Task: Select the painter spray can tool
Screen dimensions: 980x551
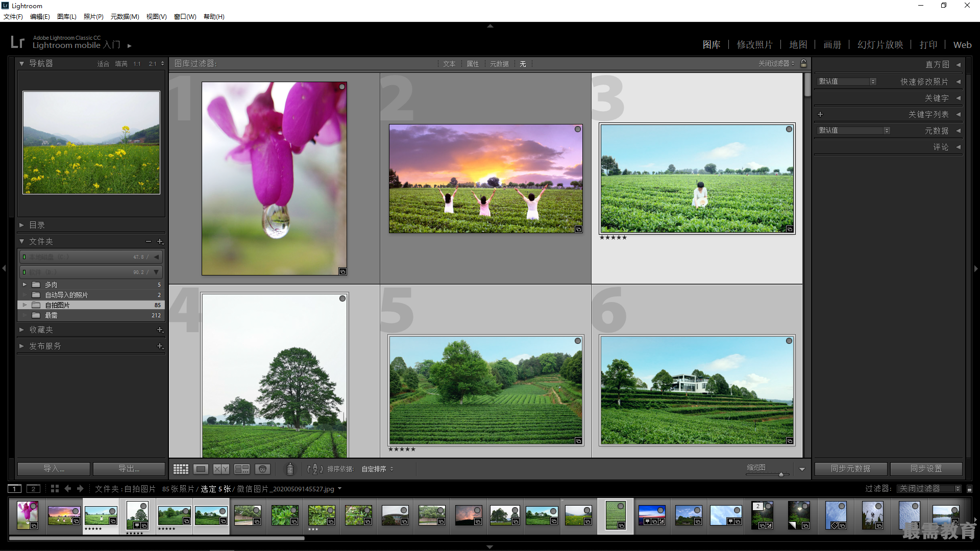Action: pyautogui.click(x=290, y=469)
